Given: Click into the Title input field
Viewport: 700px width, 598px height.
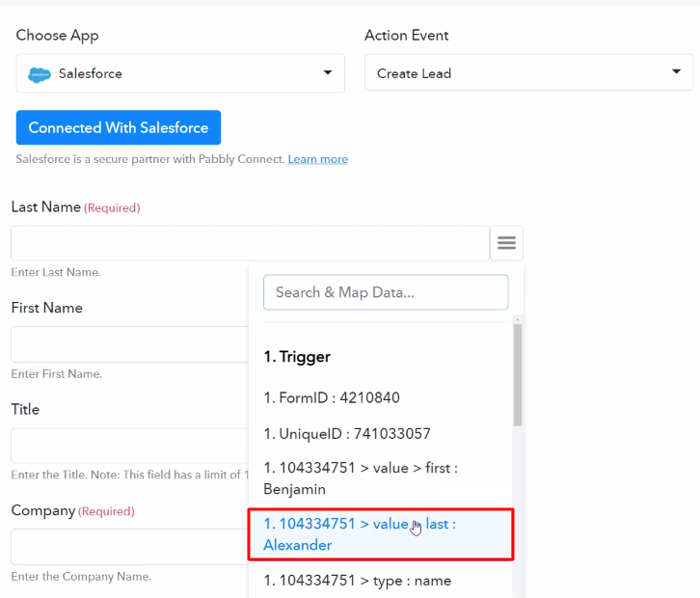Looking at the screenshot, I should [129, 446].
